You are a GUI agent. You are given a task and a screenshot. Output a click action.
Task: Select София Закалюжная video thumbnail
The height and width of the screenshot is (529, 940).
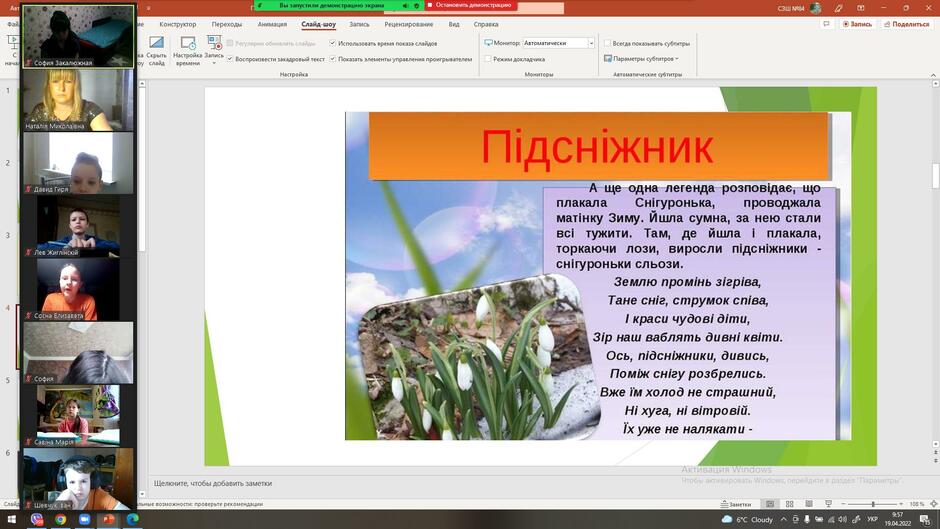pyautogui.click(x=78, y=35)
